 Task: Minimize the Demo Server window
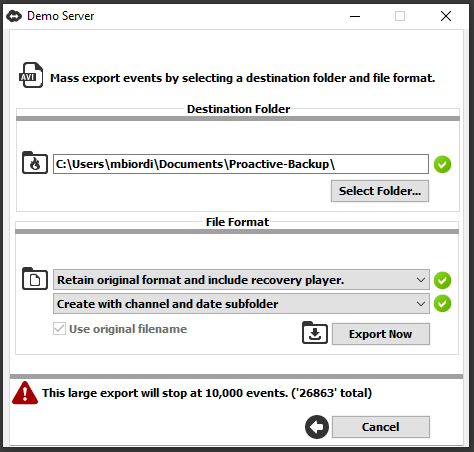click(355, 16)
